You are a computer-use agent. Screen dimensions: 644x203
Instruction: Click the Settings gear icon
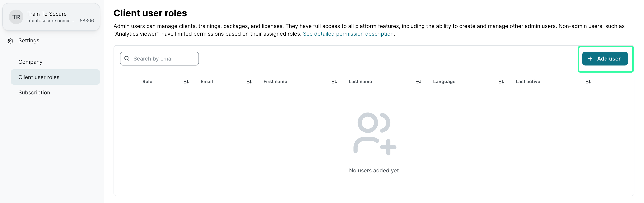tap(10, 41)
